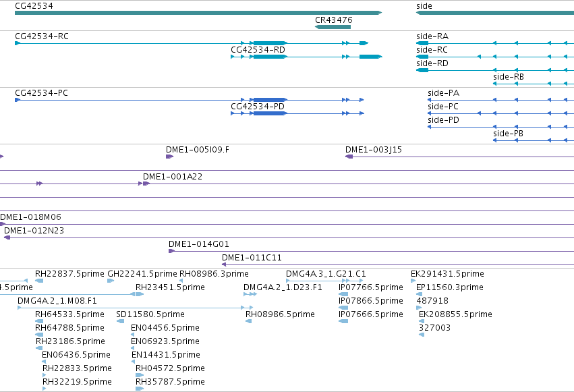Screen dimensions: 574x392
Task: Click the side-RD transcript label
Action: (x=432, y=63)
